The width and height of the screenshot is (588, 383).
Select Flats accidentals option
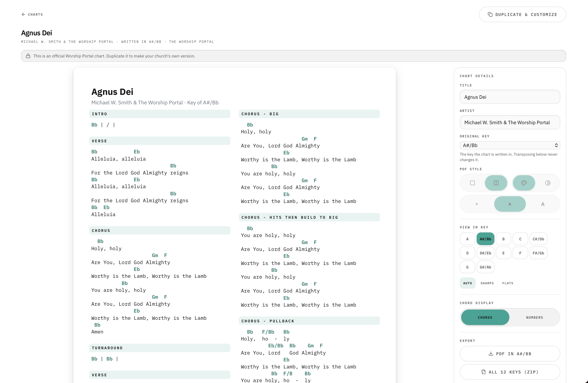click(507, 283)
